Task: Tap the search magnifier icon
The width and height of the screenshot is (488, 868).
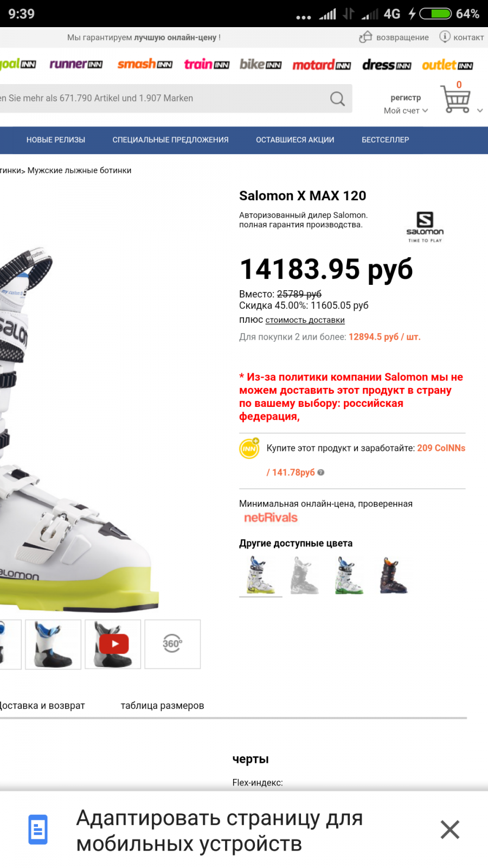Action: (x=337, y=98)
